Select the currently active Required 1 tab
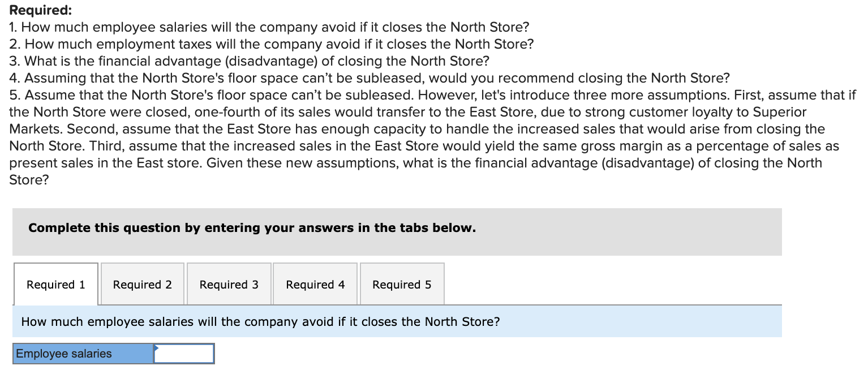Image resolution: width=868 pixels, height=370 pixels. coord(55,284)
